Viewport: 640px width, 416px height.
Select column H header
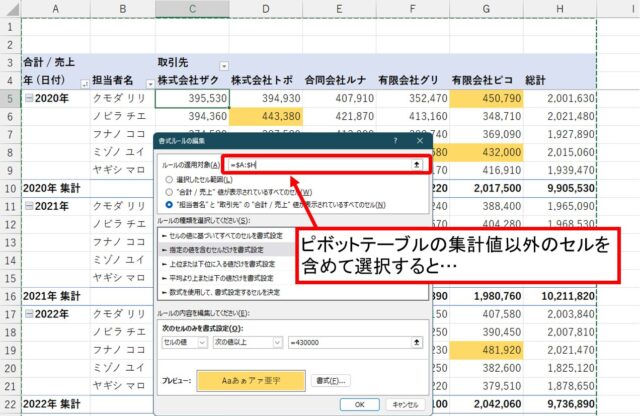(x=560, y=9)
